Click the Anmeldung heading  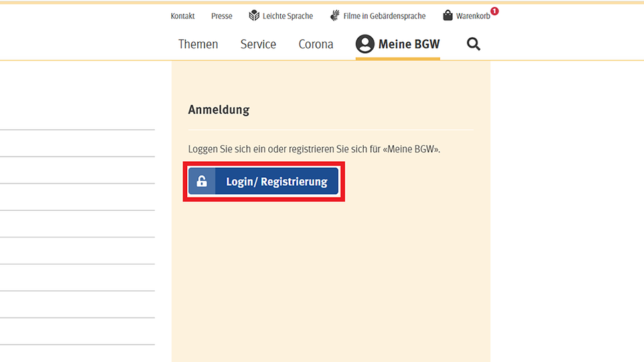(219, 110)
